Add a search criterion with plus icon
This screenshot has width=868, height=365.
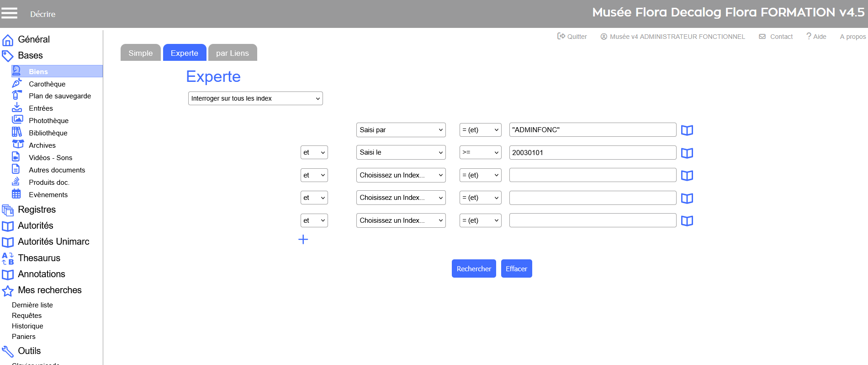pos(303,239)
